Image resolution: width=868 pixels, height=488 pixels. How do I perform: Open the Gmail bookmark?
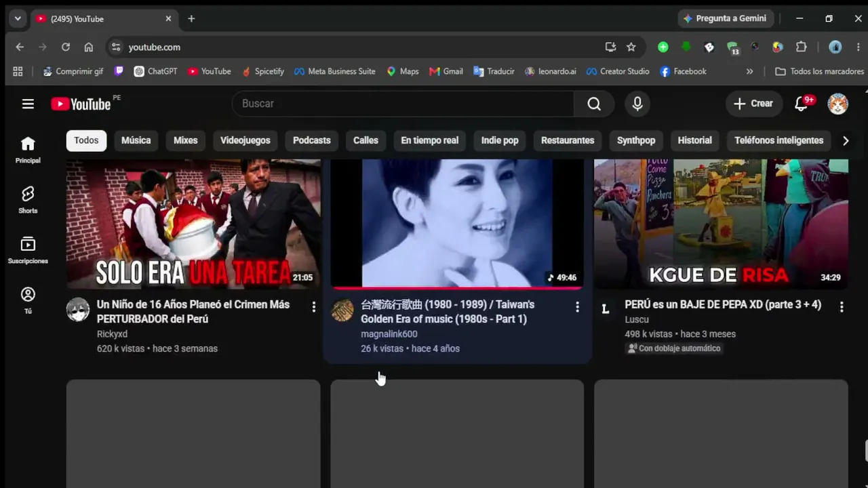pos(446,71)
